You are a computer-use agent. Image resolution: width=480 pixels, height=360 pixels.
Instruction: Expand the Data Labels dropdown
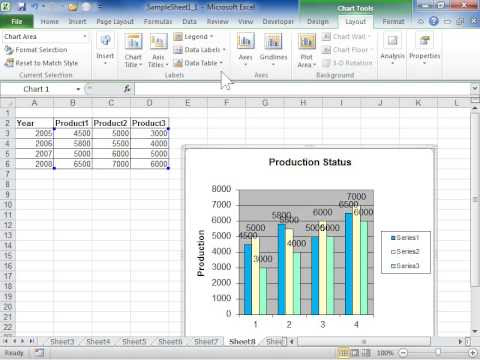pyautogui.click(x=199, y=50)
